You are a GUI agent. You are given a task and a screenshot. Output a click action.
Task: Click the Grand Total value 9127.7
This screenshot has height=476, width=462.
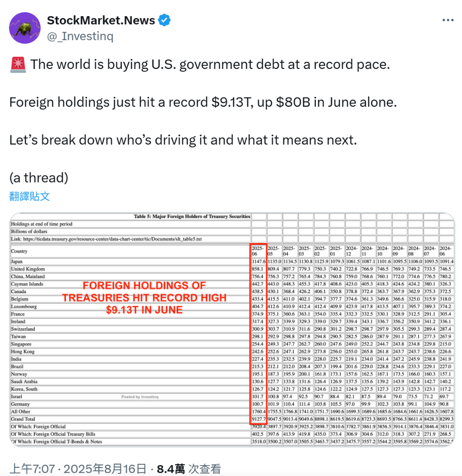(x=259, y=419)
